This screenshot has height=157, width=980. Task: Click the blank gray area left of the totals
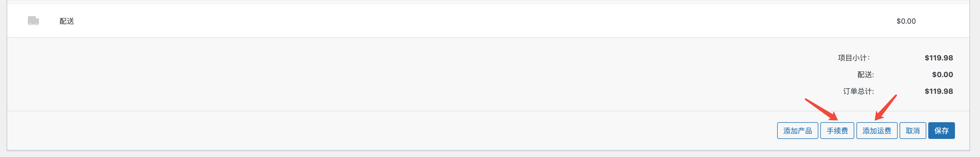click(x=380, y=75)
